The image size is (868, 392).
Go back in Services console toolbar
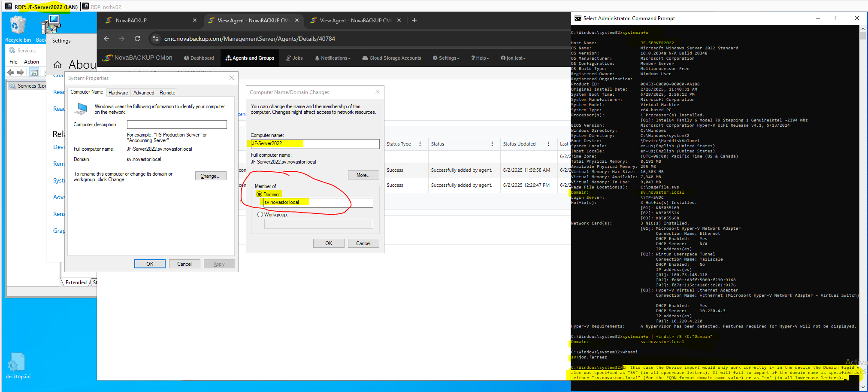coord(11,72)
